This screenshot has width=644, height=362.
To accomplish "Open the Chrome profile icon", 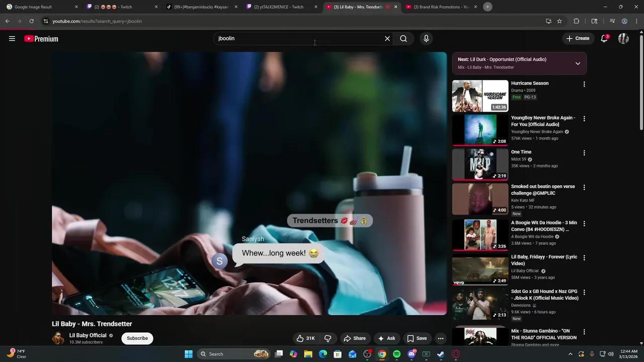I will (624, 21).
